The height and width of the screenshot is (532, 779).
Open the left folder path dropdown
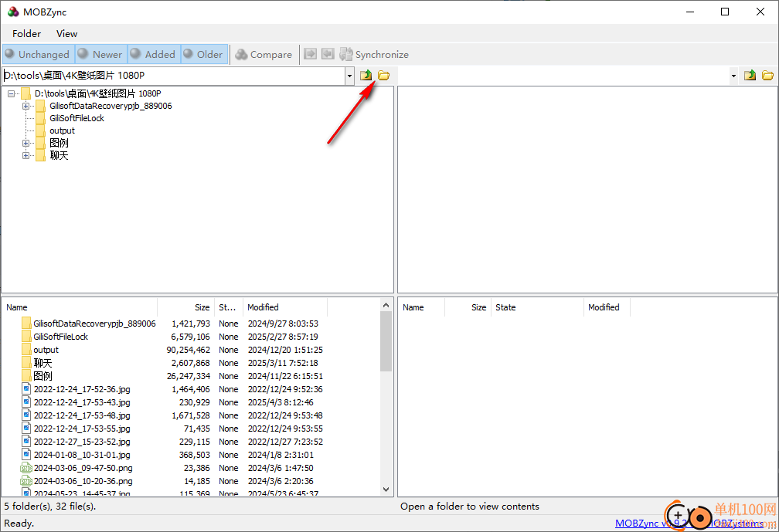click(x=350, y=76)
